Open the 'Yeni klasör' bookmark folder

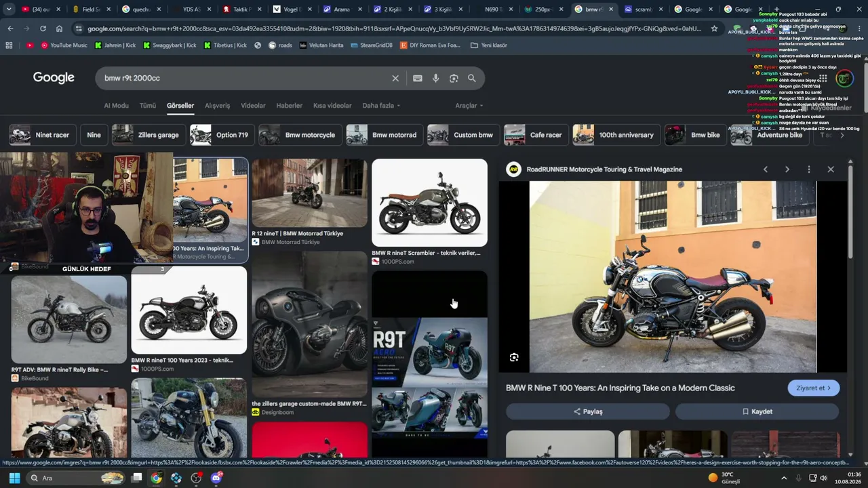pos(489,45)
